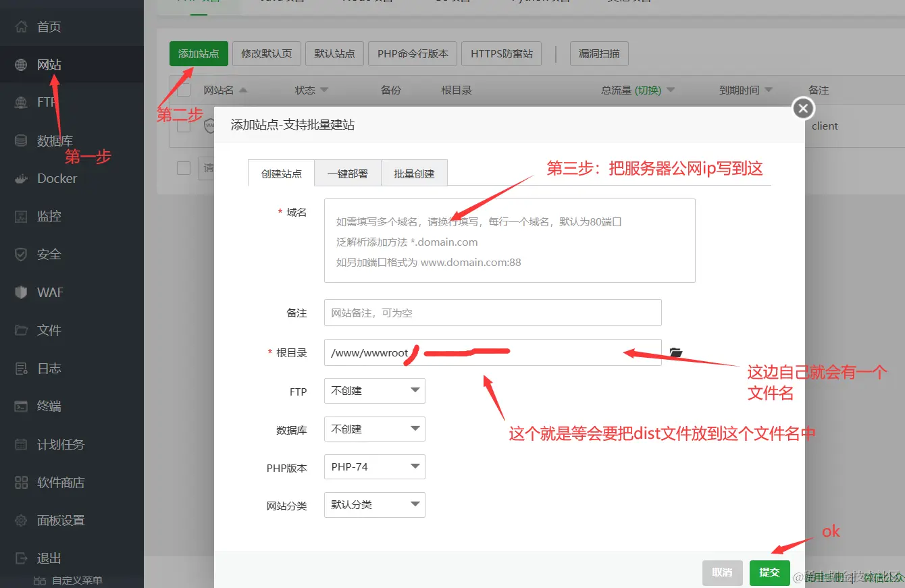This screenshot has width=905, height=588.
Task: Click the 网站 globe icon
Action: tap(22, 65)
